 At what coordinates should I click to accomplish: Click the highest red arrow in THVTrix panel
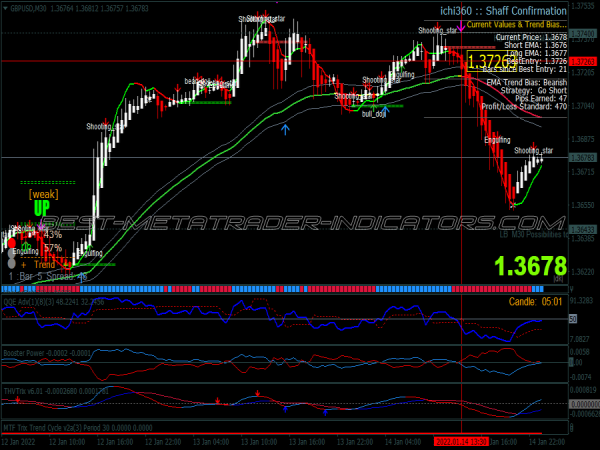(x=258, y=393)
